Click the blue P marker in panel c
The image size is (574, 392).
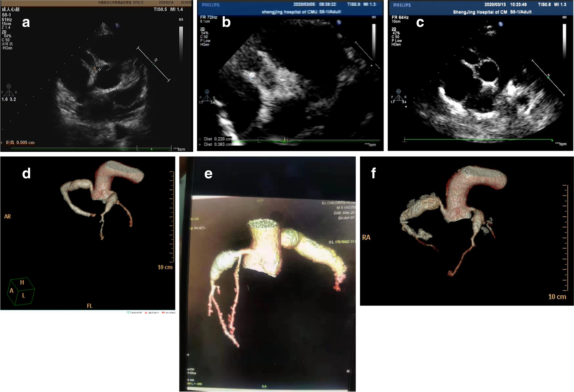pyautogui.click(x=501, y=24)
